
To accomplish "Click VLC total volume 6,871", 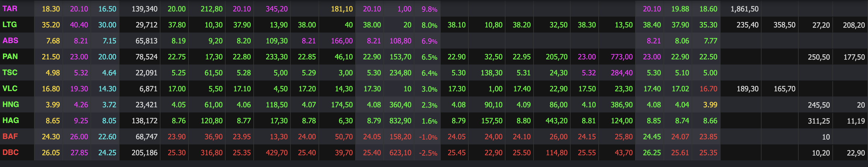I will pyautogui.click(x=149, y=89).
